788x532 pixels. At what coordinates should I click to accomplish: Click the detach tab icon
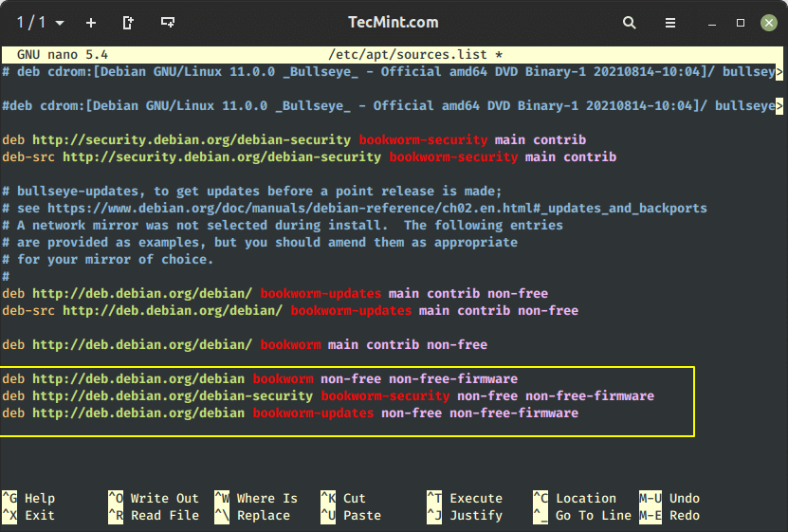point(128,23)
